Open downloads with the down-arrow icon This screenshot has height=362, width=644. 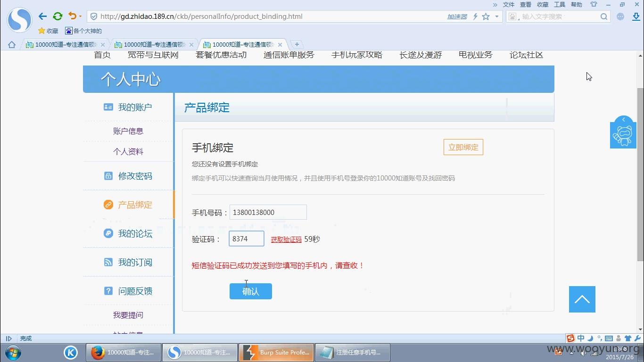coord(636,16)
